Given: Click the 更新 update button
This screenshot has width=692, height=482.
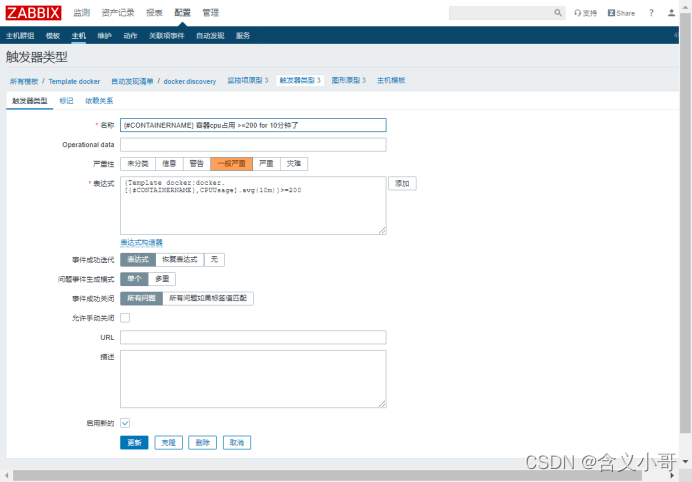Looking at the screenshot, I should (134, 442).
